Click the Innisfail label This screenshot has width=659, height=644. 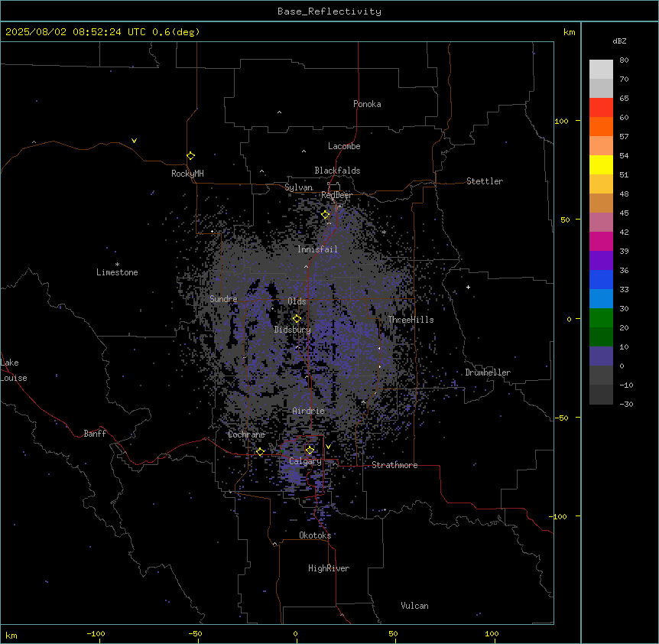[x=317, y=249]
